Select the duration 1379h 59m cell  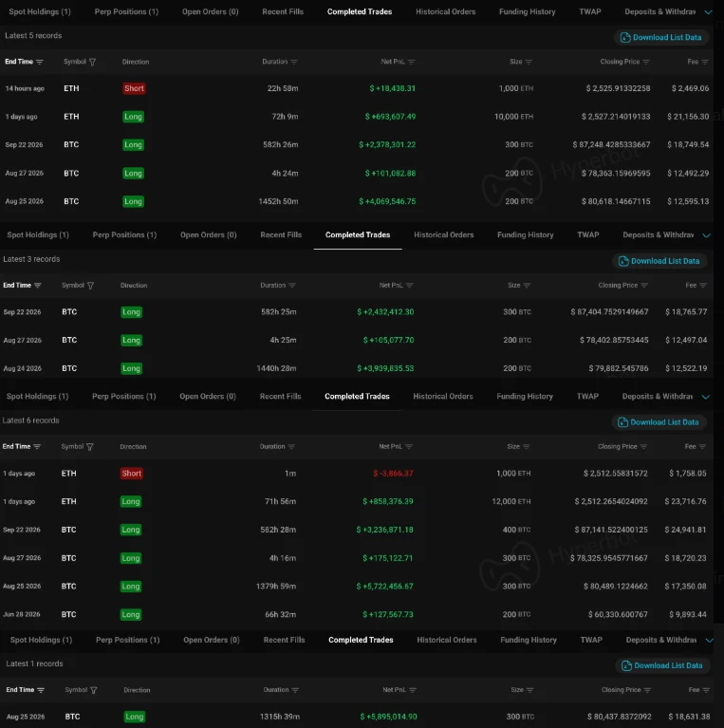pos(276,586)
